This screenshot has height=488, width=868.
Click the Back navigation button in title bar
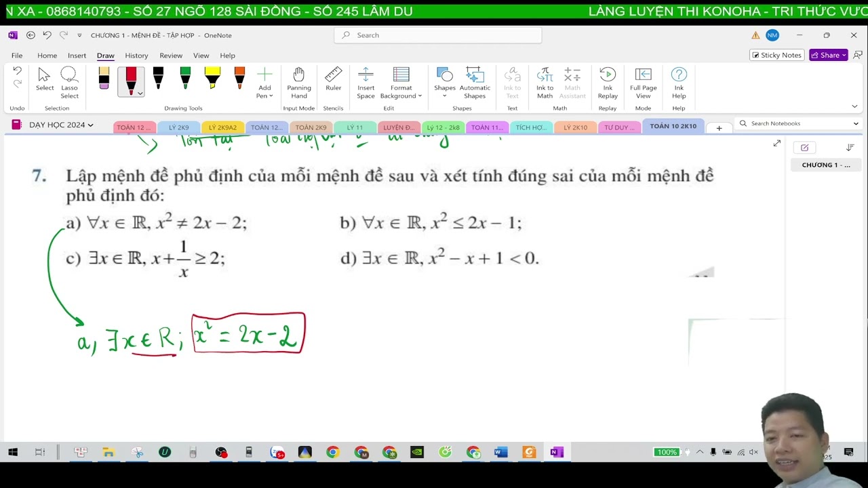[x=31, y=35]
